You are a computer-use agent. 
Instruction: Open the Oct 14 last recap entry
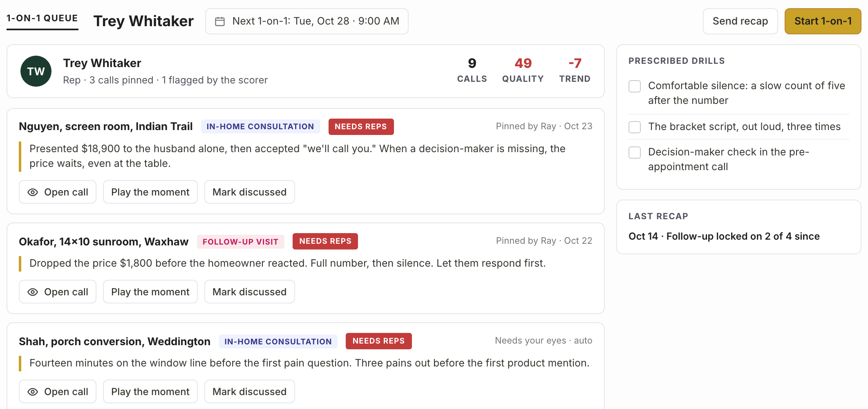(724, 236)
